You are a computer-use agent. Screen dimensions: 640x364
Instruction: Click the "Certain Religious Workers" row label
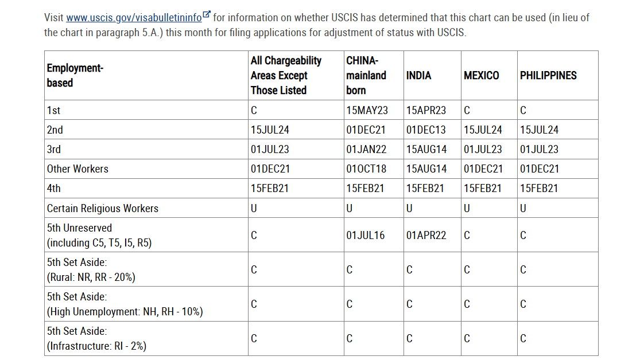(102, 208)
